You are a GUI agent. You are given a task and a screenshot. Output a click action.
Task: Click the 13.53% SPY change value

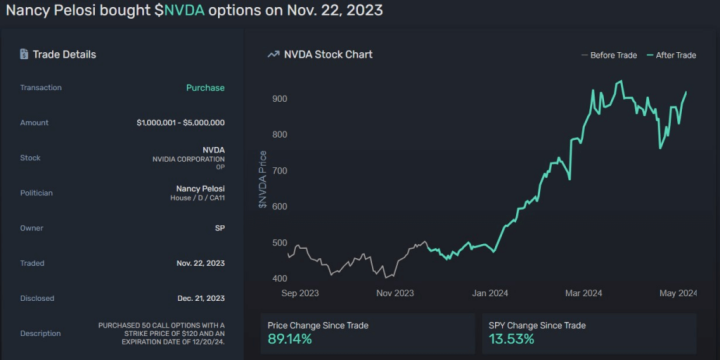coord(512,339)
